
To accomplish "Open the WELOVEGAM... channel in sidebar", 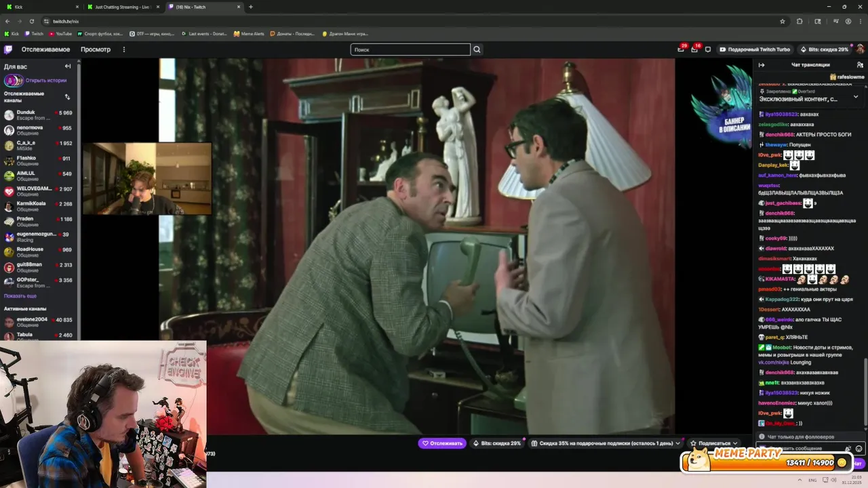I will point(39,191).
